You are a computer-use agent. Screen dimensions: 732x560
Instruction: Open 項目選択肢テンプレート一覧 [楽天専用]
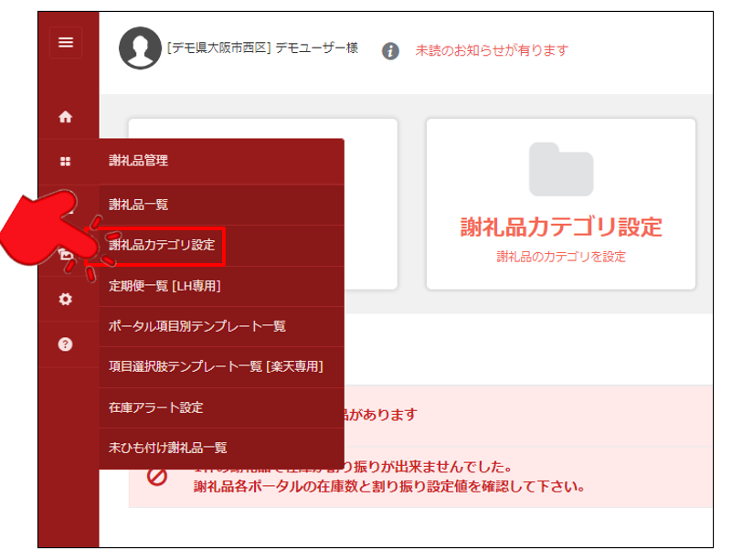[216, 366]
